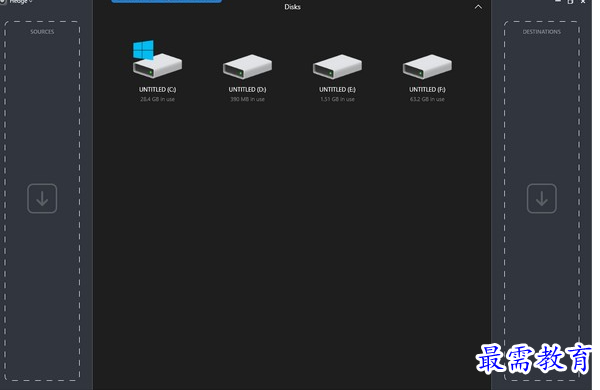Click the SOURCES panel label
600x390 pixels.
(42, 32)
